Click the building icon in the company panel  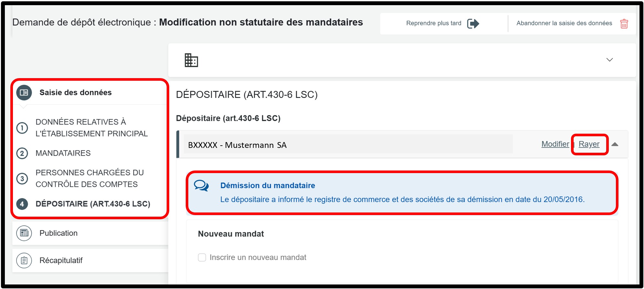pyautogui.click(x=191, y=60)
